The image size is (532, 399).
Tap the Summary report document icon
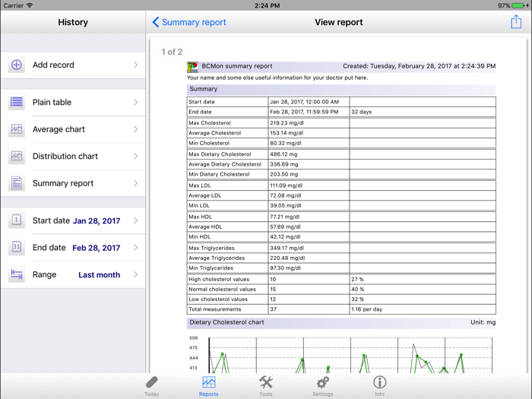tap(17, 183)
